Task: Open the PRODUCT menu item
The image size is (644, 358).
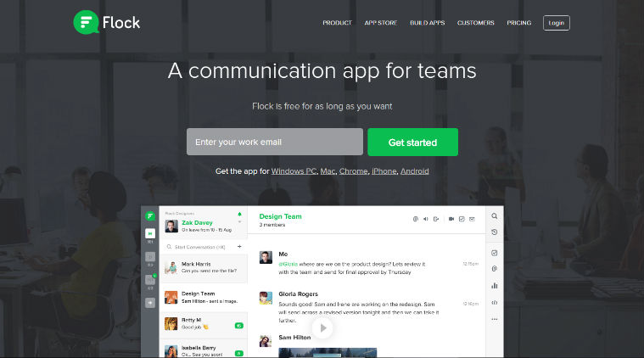Action: (337, 23)
